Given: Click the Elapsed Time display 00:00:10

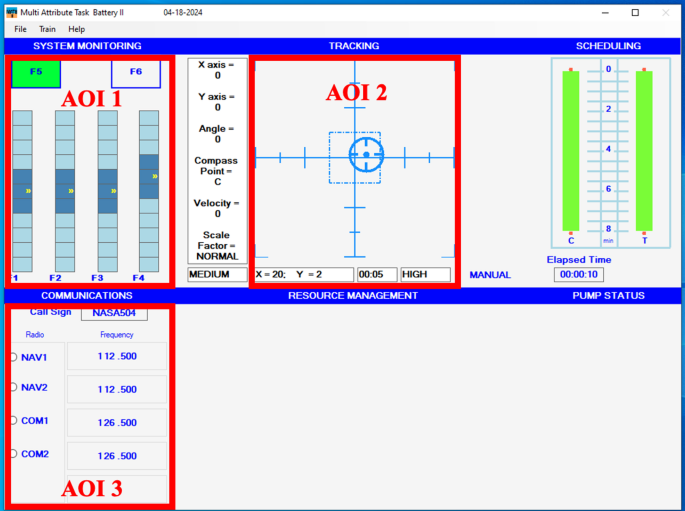Looking at the screenshot, I should click(x=579, y=275).
